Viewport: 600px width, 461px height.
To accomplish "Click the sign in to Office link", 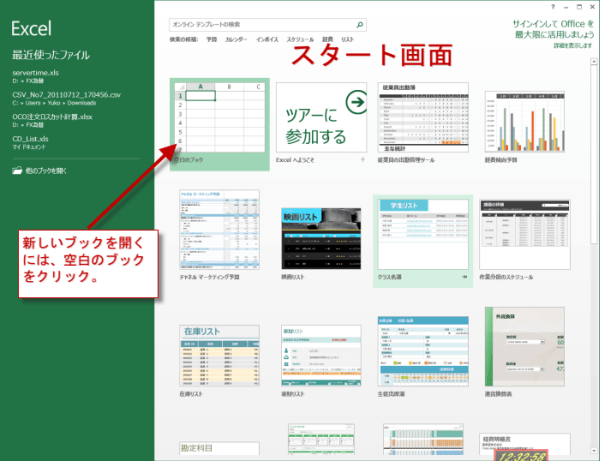I will (553, 29).
